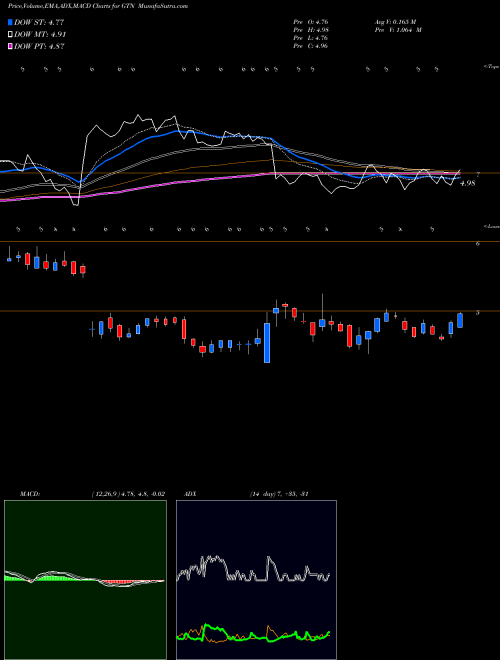The image size is (500, 660).
Task: Click the ADX panel heading label
Action: click(190, 494)
